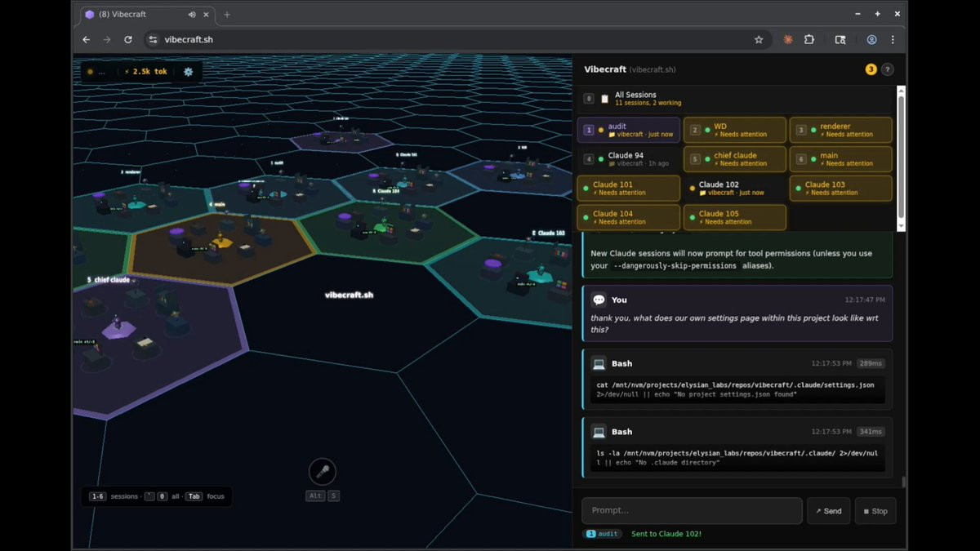
Task: Click the 12:17:47 PM message timestamp
Action: pyautogui.click(x=865, y=300)
